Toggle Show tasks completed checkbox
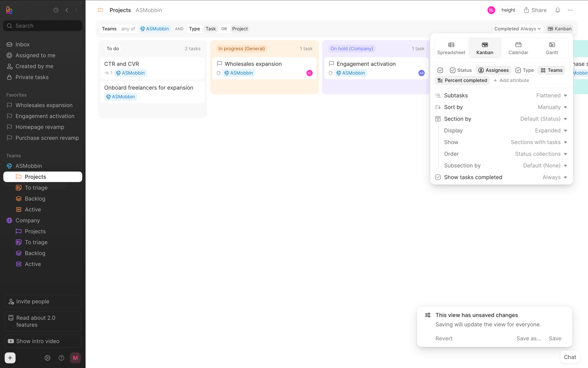The image size is (588, 368). (438, 177)
